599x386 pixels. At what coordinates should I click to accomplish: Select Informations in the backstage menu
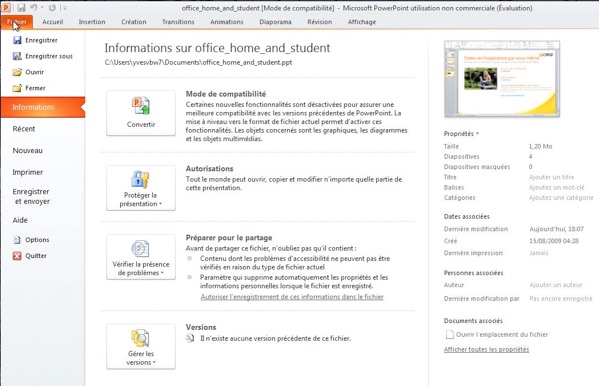click(x=43, y=107)
